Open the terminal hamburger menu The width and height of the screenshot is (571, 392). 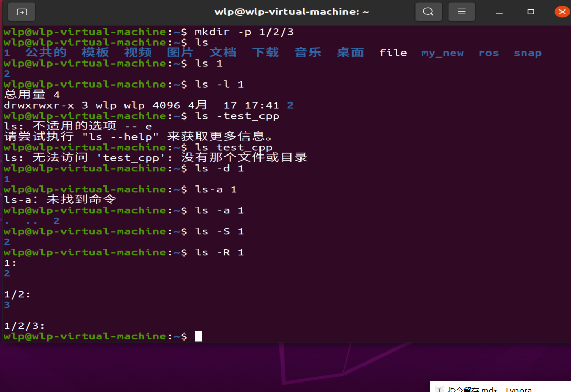point(461,12)
